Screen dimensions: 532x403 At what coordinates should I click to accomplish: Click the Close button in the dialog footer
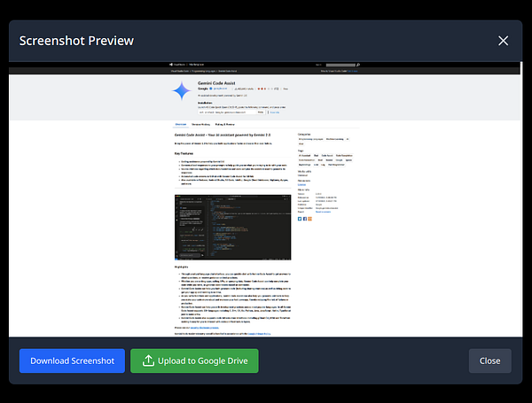click(x=490, y=360)
